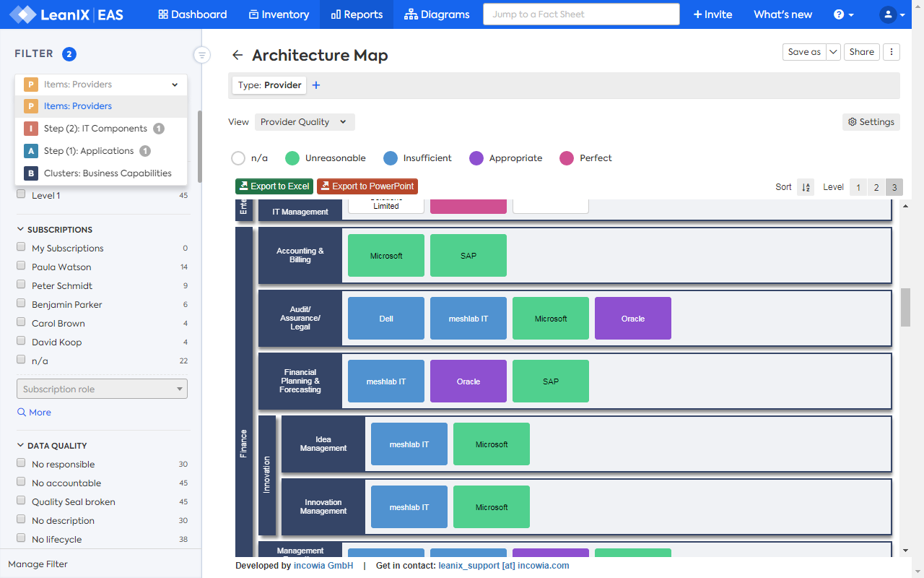This screenshot has width=924, height=578.
Task: Click the Oracle tile in Financial Planning & Forecasting
Action: (x=468, y=381)
